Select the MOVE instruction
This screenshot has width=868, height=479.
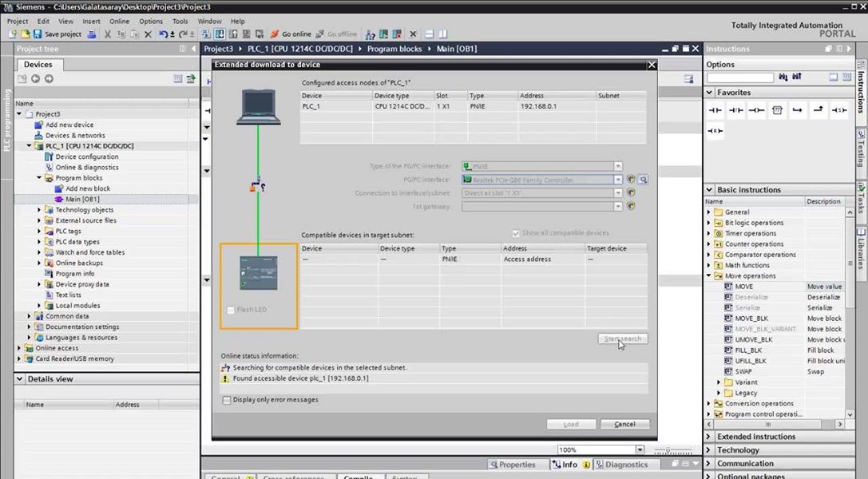coord(743,287)
